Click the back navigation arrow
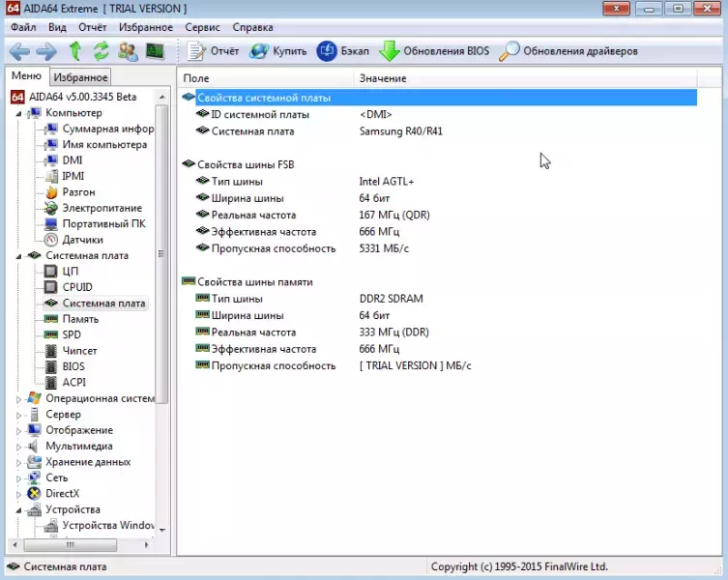The image size is (728, 580). (19, 51)
